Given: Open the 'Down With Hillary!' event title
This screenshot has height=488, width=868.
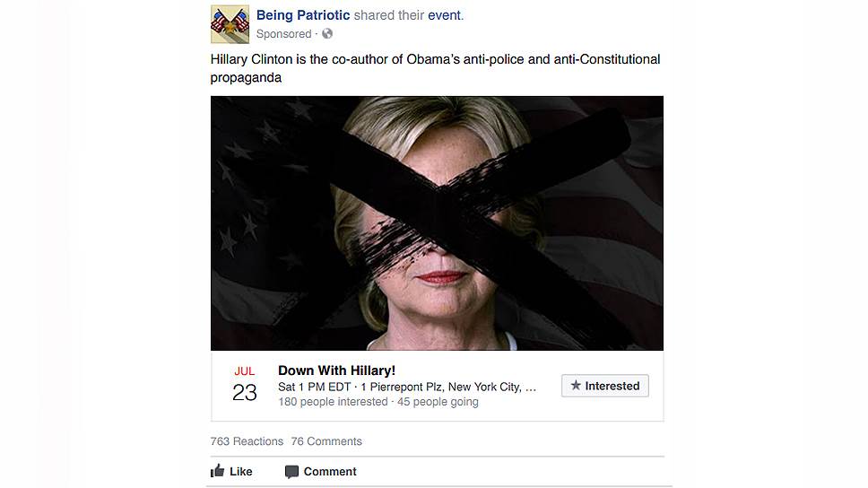Looking at the screenshot, I should click(x=336, y=370).
